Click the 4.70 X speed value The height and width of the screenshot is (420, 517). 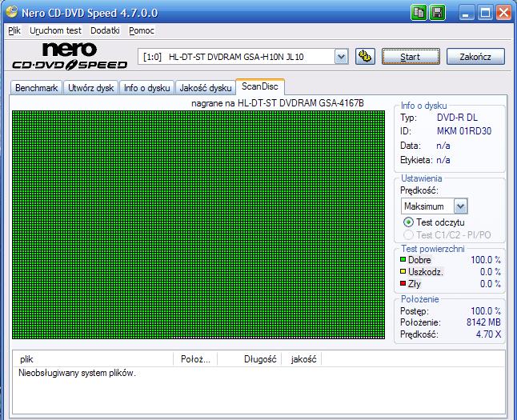click(x=488, y=334)
